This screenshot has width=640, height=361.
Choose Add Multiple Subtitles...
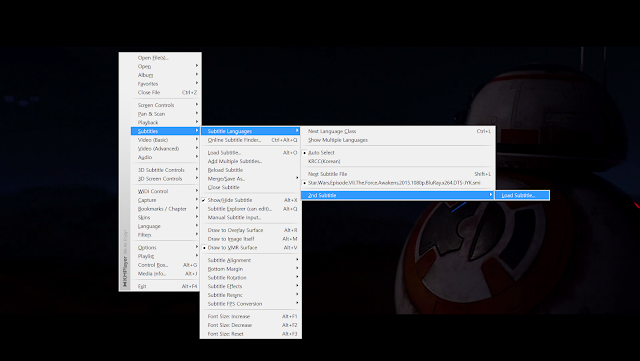click(251, 161)
